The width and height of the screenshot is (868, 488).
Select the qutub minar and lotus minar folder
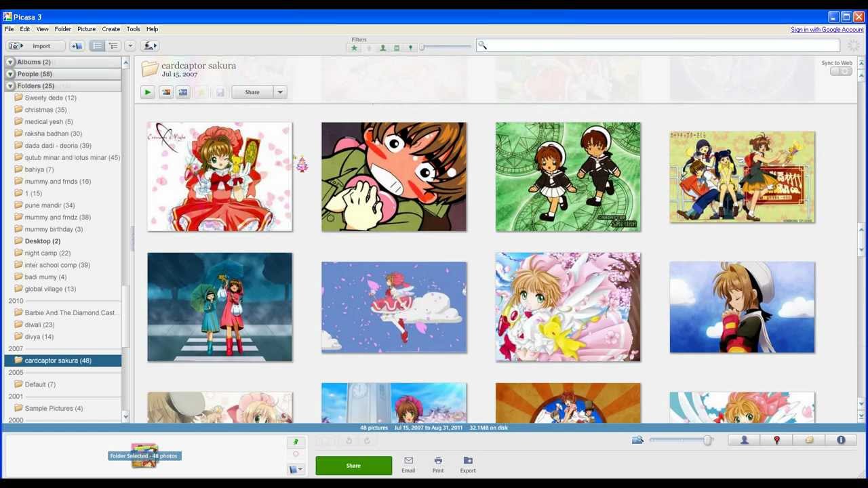(72, 157)
